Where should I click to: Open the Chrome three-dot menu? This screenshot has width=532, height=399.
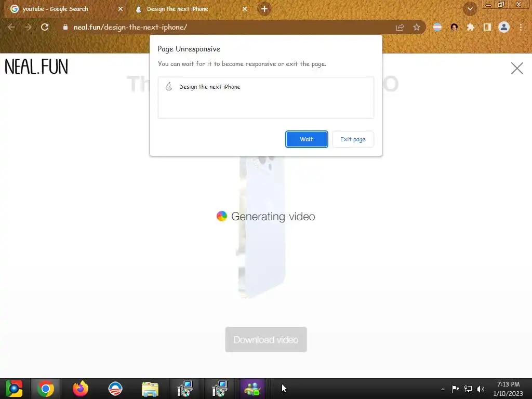pos(521,27)
